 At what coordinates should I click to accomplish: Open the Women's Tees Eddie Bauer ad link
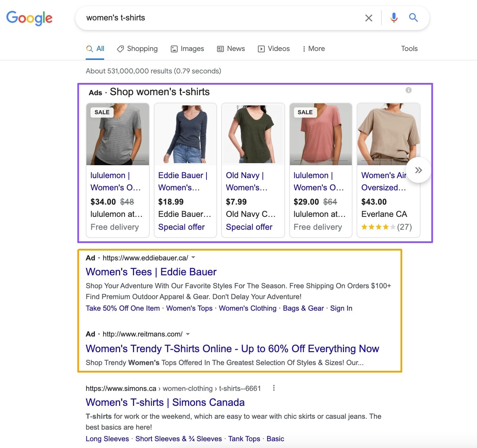tap(151, 272)
